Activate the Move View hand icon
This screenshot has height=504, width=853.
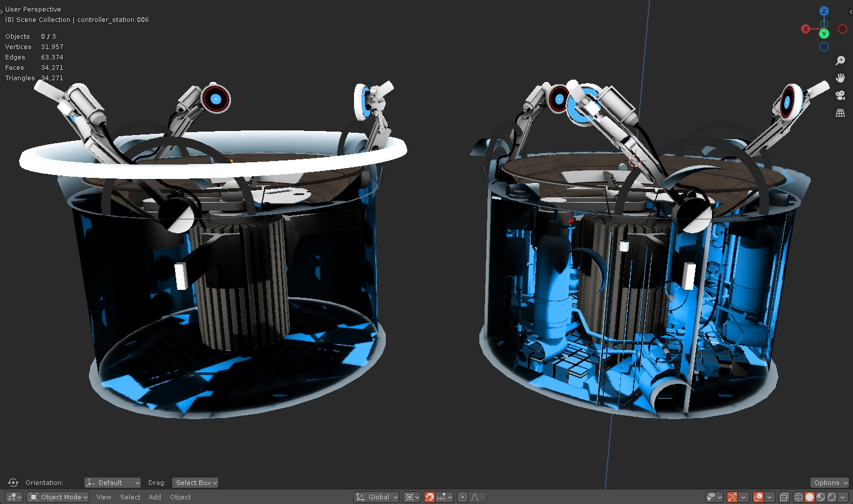[x=840, y=77]
